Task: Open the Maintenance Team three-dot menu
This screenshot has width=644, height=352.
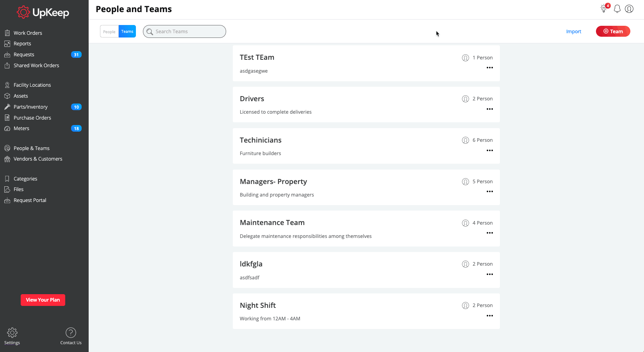Action: [x=490, y=233]
